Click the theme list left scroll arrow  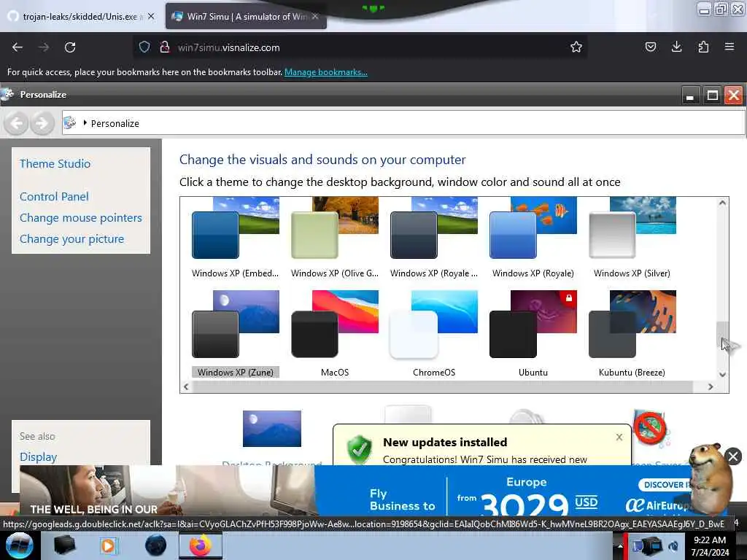click(186, 386)
